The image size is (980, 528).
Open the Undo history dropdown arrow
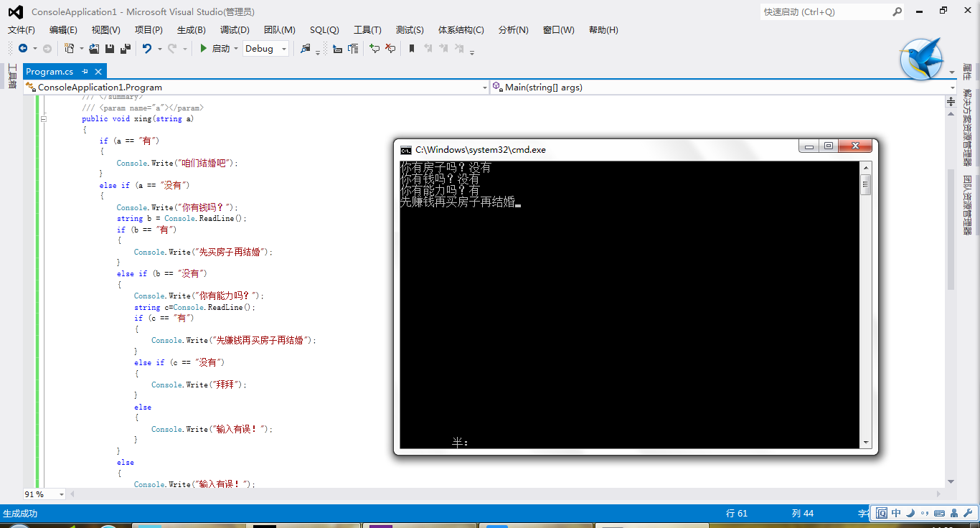pyautogui.click(x=159, y=49)
